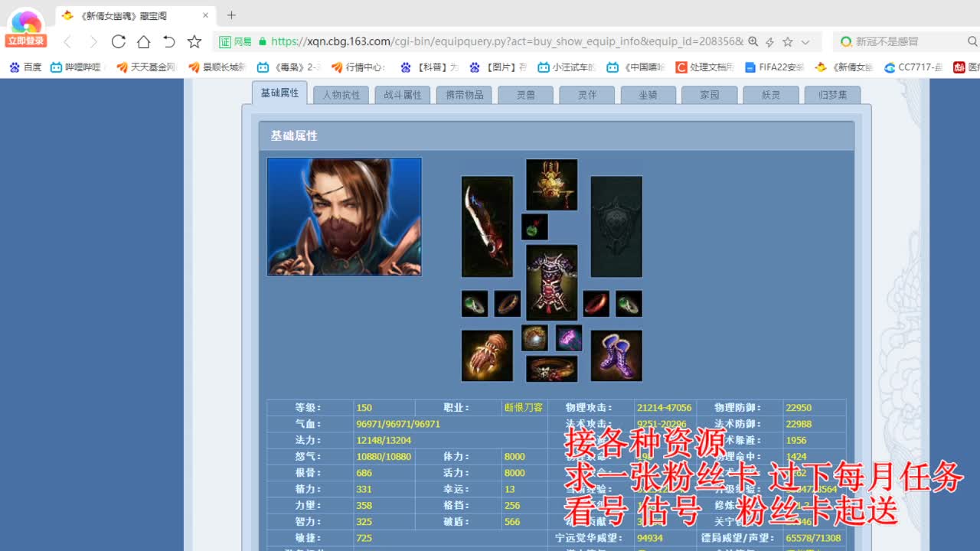Image resolution: width=980 pixels, height=551 pixels.
Task: Open the CC7717 bookmark
Action: point(913,67)
